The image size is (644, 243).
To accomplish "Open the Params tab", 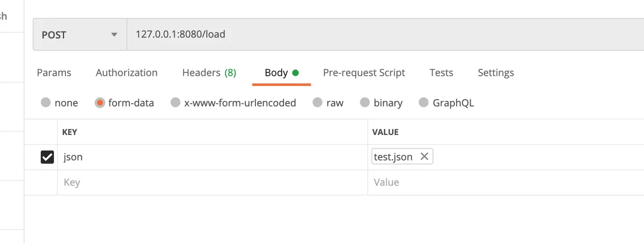I will 54,73.
